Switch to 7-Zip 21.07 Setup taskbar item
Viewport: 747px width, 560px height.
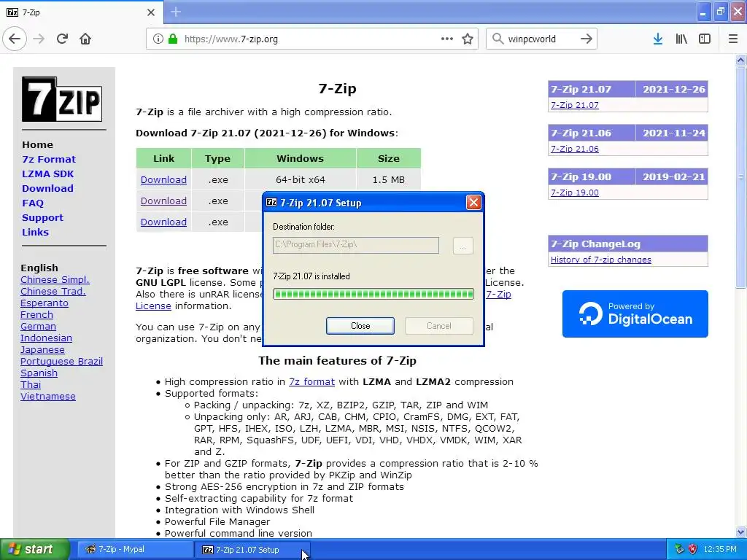[252, 550]
